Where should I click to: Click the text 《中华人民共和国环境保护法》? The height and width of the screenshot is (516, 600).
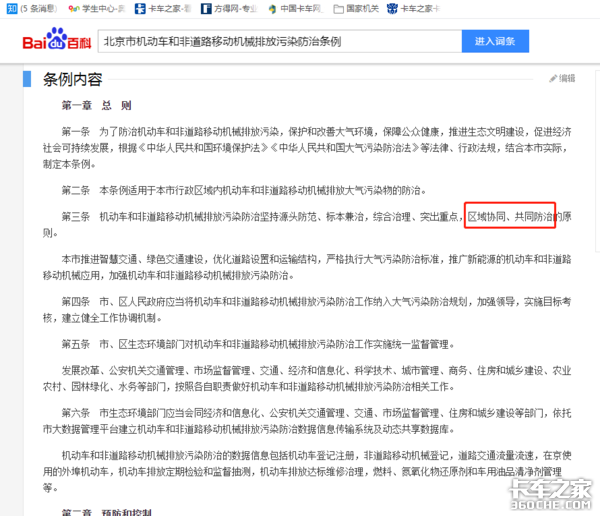click(x=203, y=148)
